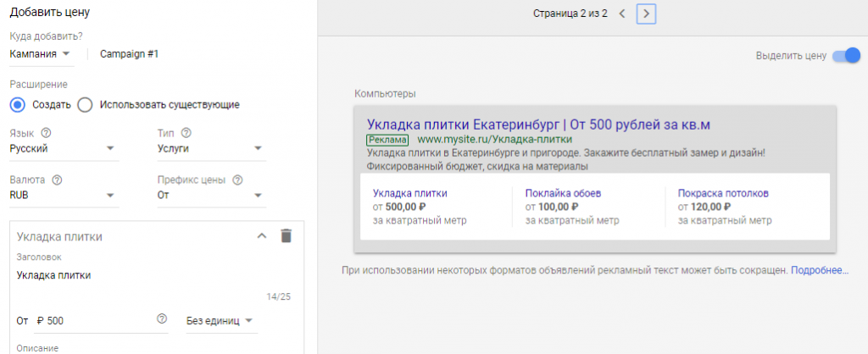The image size is (868, 354).
Task: Open the Подробнее link
Action: pos(820,270)
